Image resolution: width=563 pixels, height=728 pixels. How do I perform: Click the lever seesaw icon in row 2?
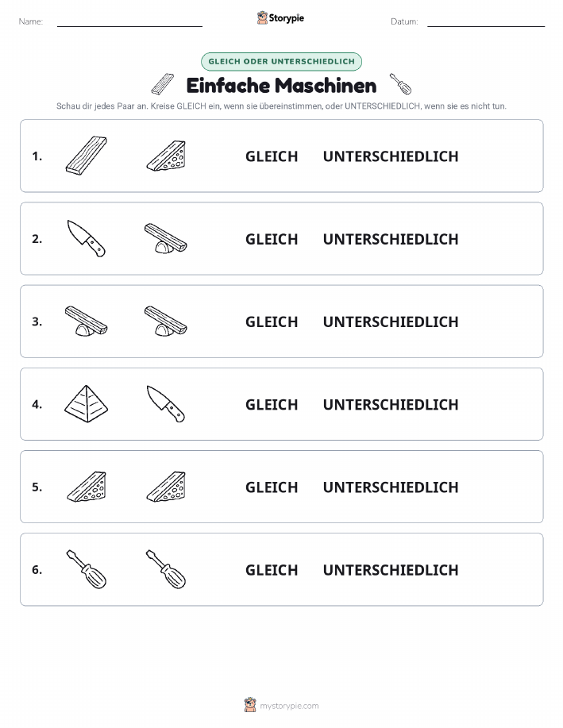[166, 238]
